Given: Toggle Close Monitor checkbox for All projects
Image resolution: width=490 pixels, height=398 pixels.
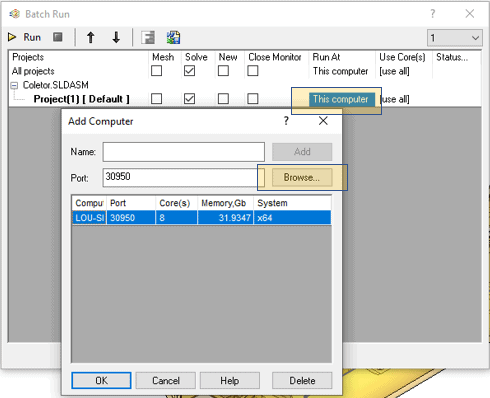Looking at the screenshot, I should click(253, 71).
